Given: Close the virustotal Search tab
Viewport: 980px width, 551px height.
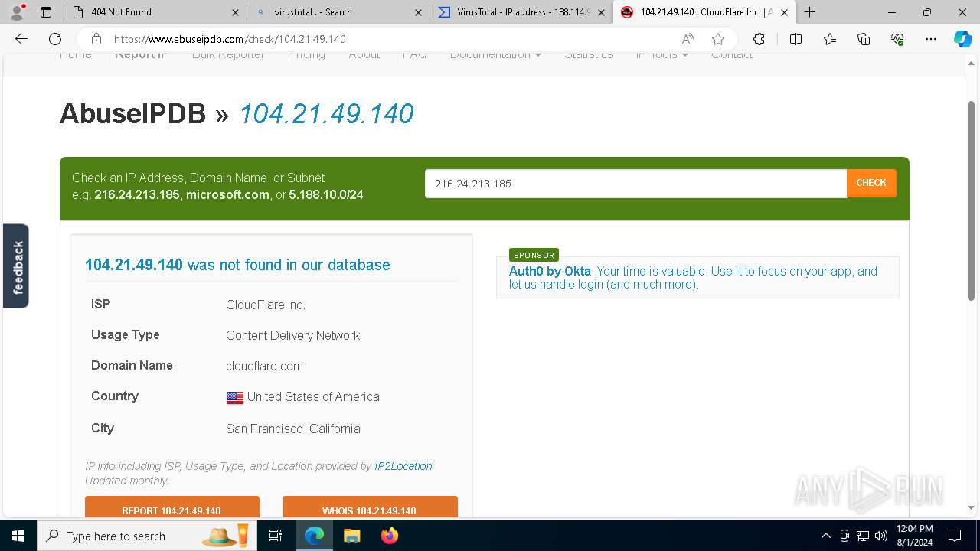Looking at the screenshot, I should pyautogui.click(x=418, y=12).
